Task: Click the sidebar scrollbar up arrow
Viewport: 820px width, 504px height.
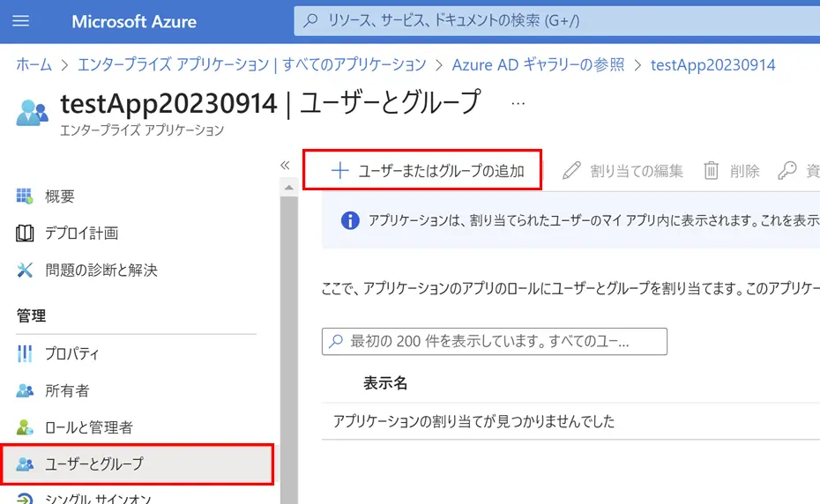Action: (288, 187)
